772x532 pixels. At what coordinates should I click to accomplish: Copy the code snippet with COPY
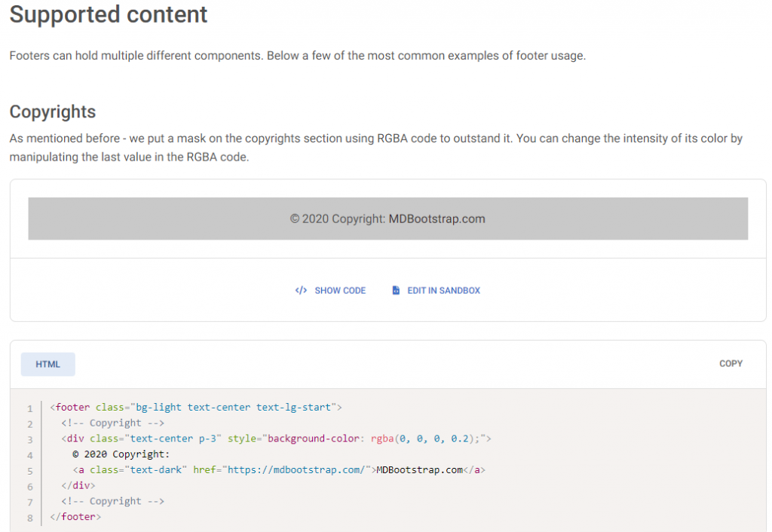731,363
